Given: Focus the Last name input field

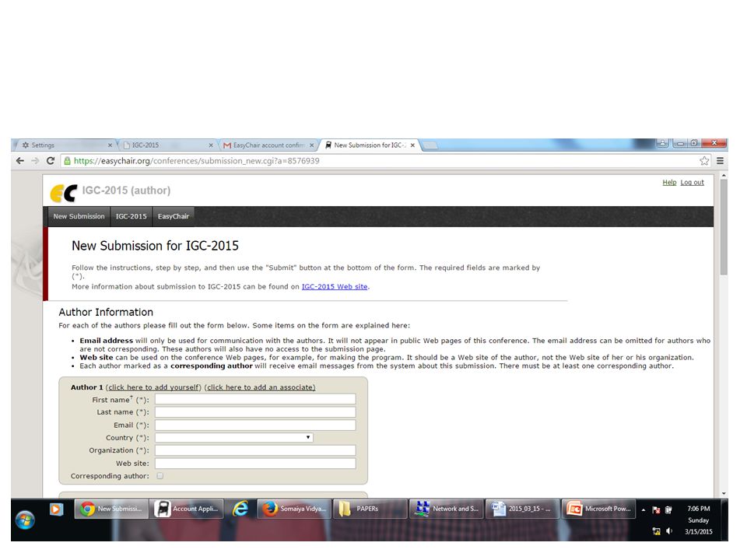Looking at the screenshot, I should (x=255, y=412).
